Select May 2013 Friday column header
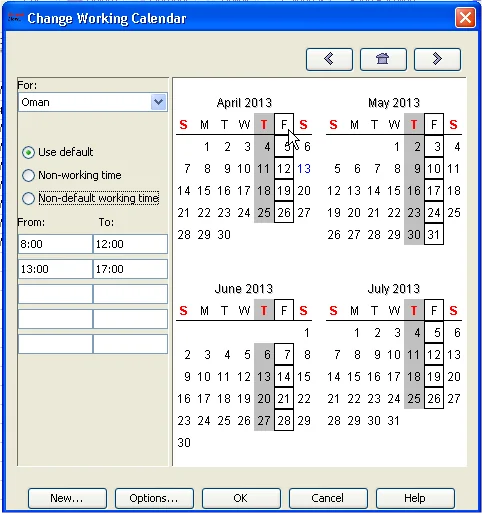This screenshot has height=513, width=482. [x=434, y=124]
